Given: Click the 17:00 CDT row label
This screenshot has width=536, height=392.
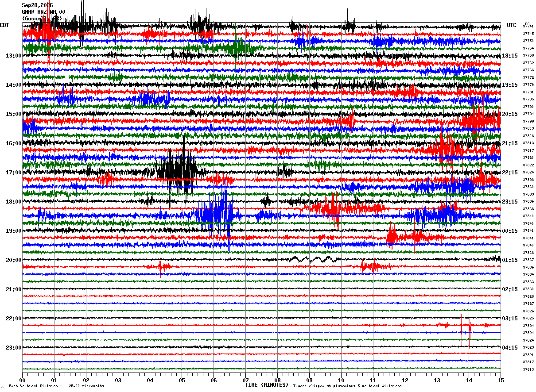Looking at the screenshot, I should pyautogui.click(x=13, y=173).
